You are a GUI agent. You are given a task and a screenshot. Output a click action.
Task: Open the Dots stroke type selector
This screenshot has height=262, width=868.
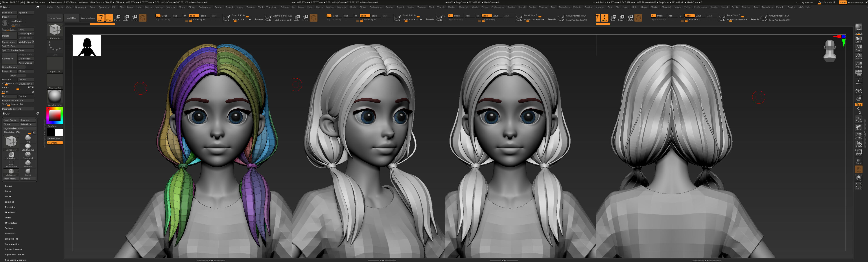[55, 48]
